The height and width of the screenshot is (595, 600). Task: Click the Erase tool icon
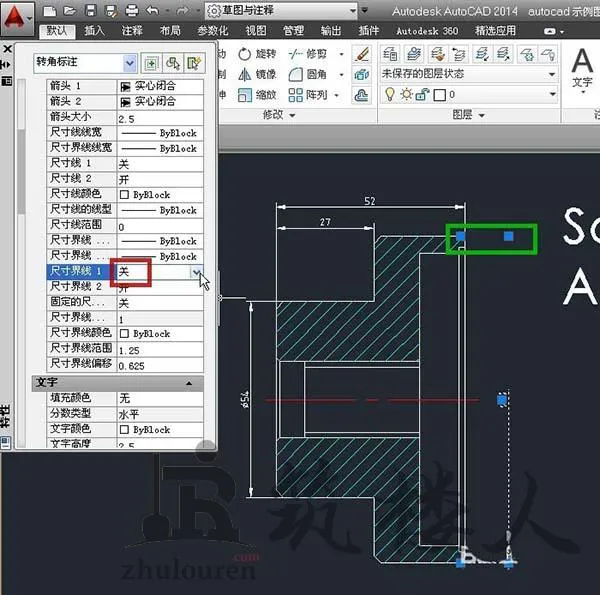point(361,54)
